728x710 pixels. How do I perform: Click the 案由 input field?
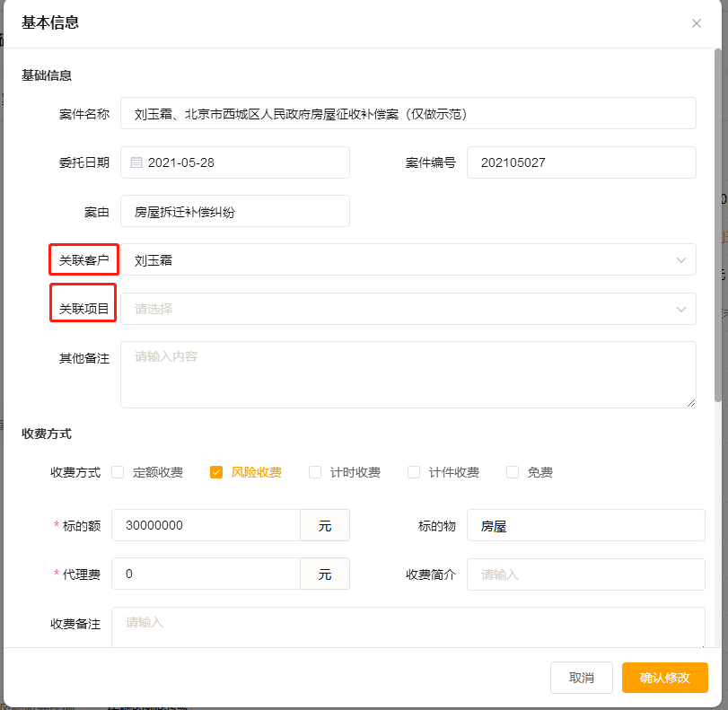pos(235,212)
